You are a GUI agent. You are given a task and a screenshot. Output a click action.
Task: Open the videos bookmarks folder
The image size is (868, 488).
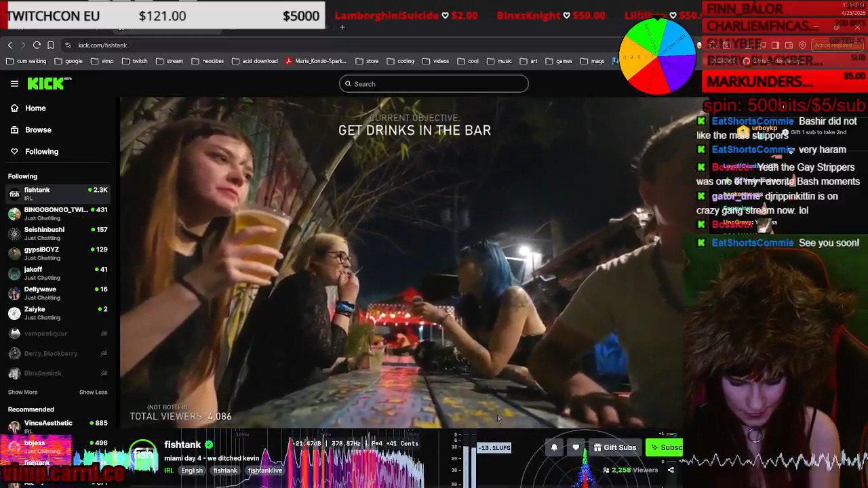[435, 61]
